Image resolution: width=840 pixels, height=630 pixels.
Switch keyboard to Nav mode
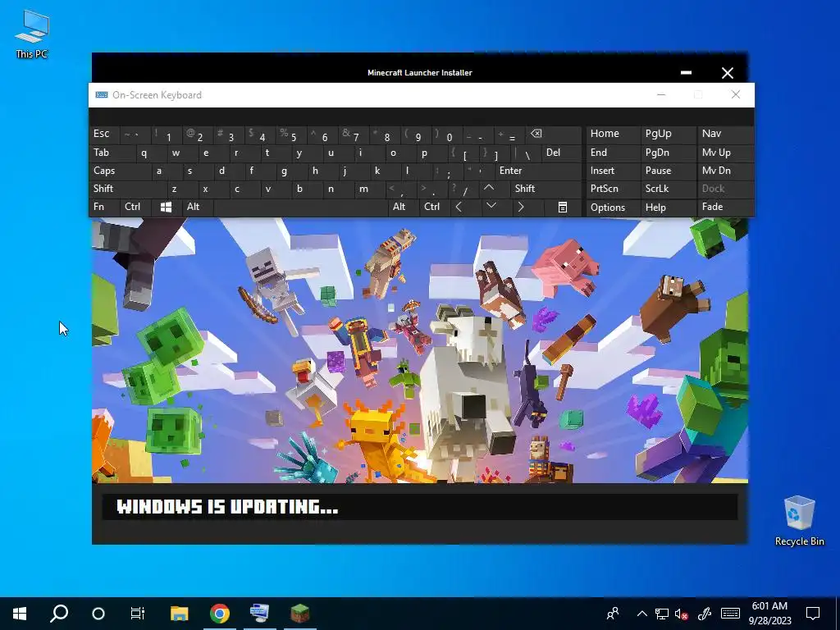tap(725, 134)
